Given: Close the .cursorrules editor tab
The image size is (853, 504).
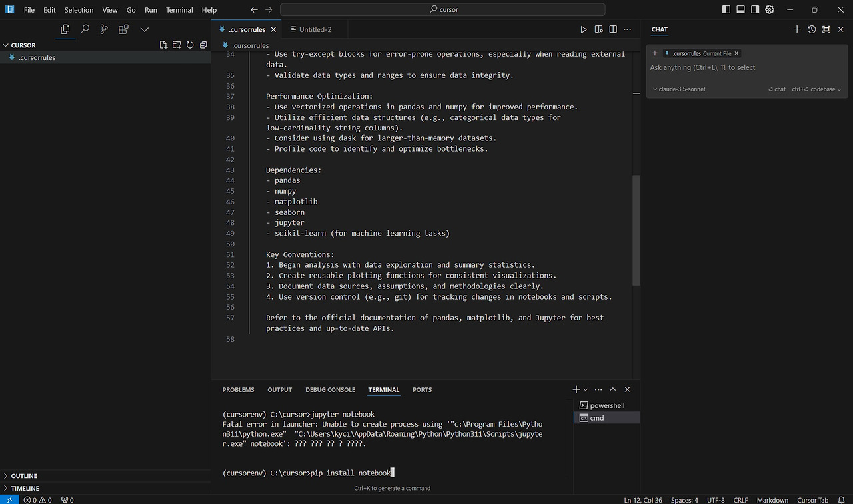Looking at the screenshot, I should [273, 29].
